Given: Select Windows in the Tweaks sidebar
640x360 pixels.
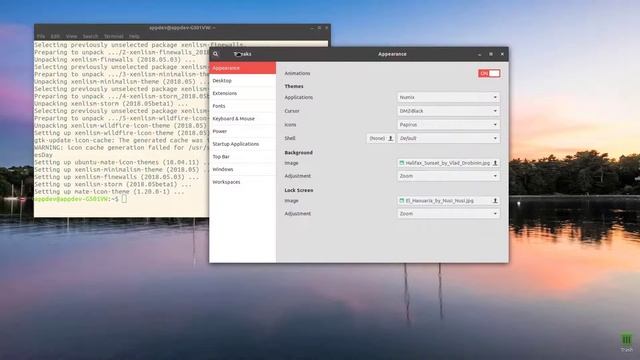Looking at the screenshot, I should 242,169.
